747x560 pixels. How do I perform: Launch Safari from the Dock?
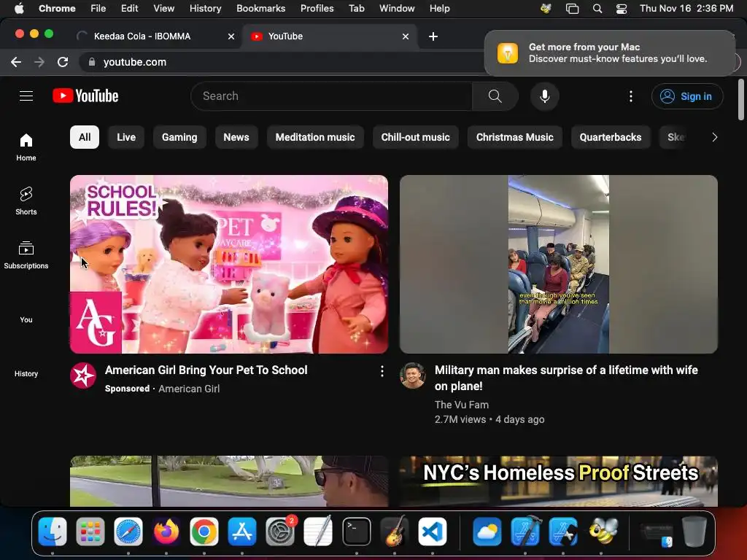point(128,532)
